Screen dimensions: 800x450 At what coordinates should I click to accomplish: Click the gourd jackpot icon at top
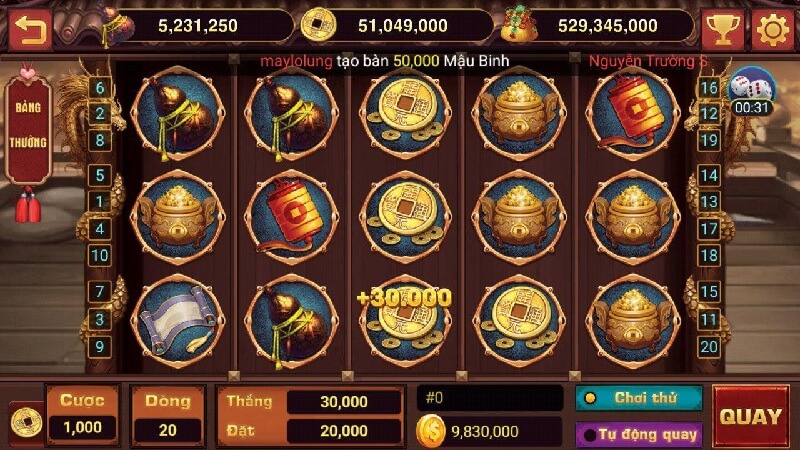pyautogui.click(x=117, y=27)
